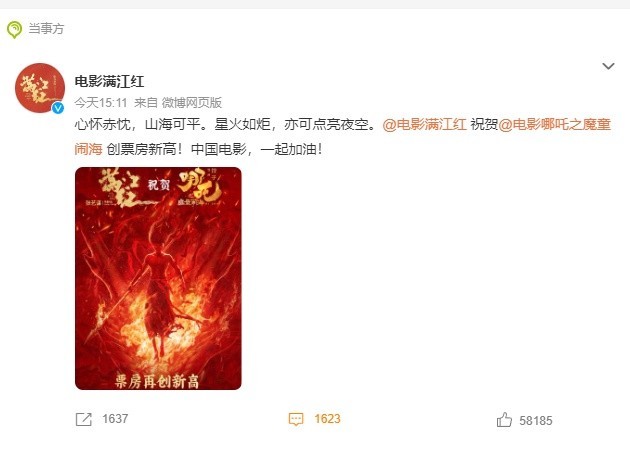The image size is (630, 456).
Task: Click the post text 创票房新高
Action: (x=141, y=149)
